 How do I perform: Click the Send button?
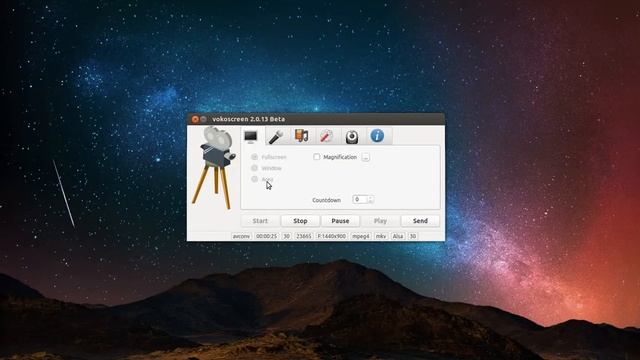[x=420, y=221]
